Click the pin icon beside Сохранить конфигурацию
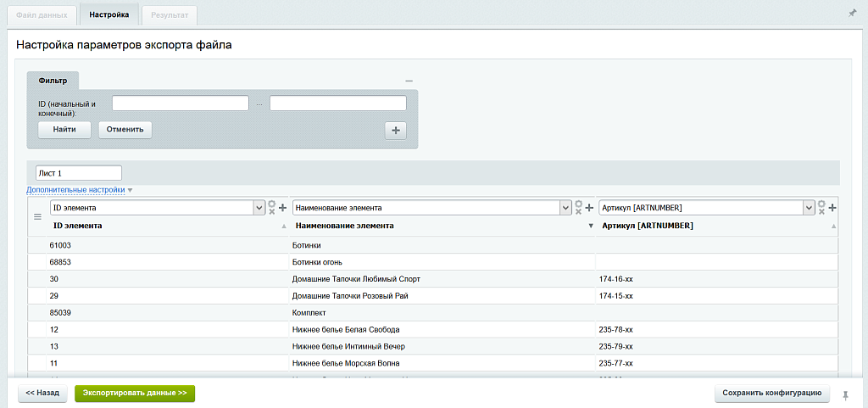868x408 pixels. pos(845,394)
